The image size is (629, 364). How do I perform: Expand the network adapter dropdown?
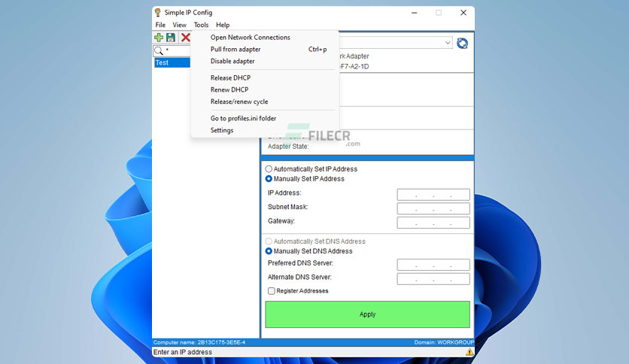coord(447,43)
